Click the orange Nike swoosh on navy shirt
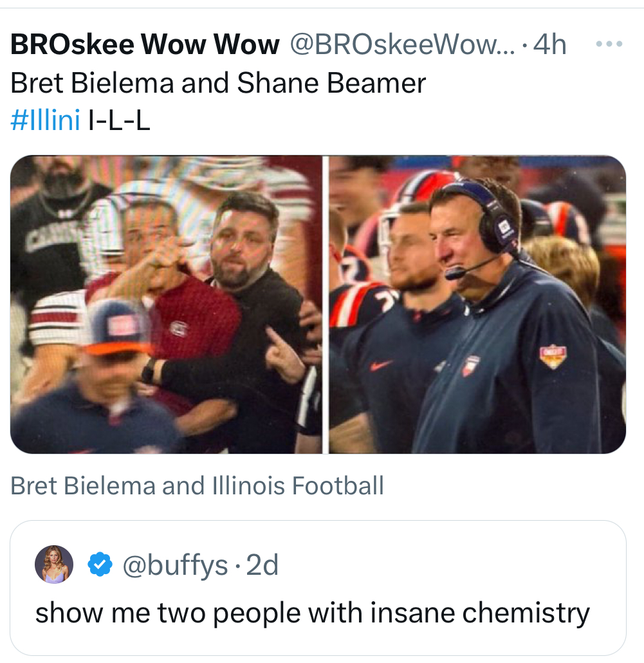This screenshot has width=644, height=663. (x=382, y=366)
